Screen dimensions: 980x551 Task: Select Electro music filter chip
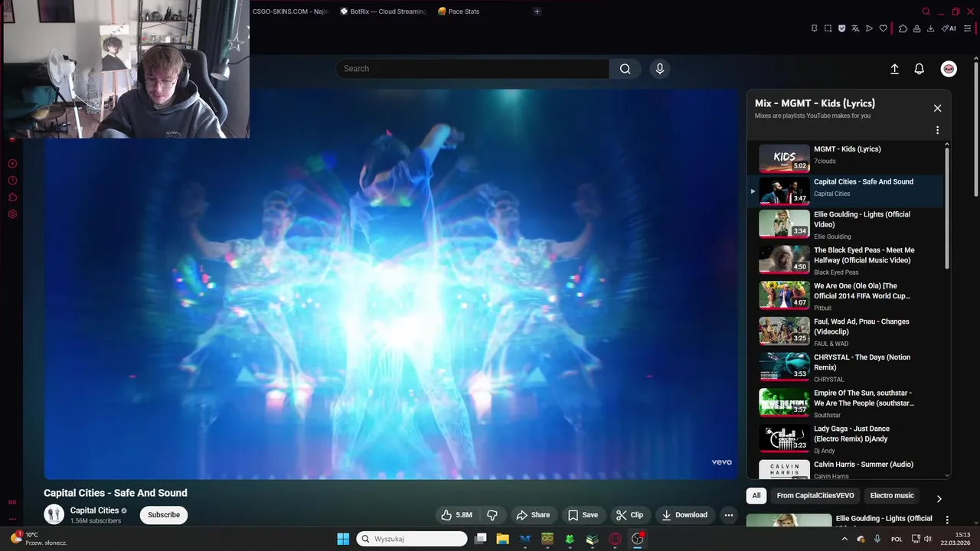(892, 496)
